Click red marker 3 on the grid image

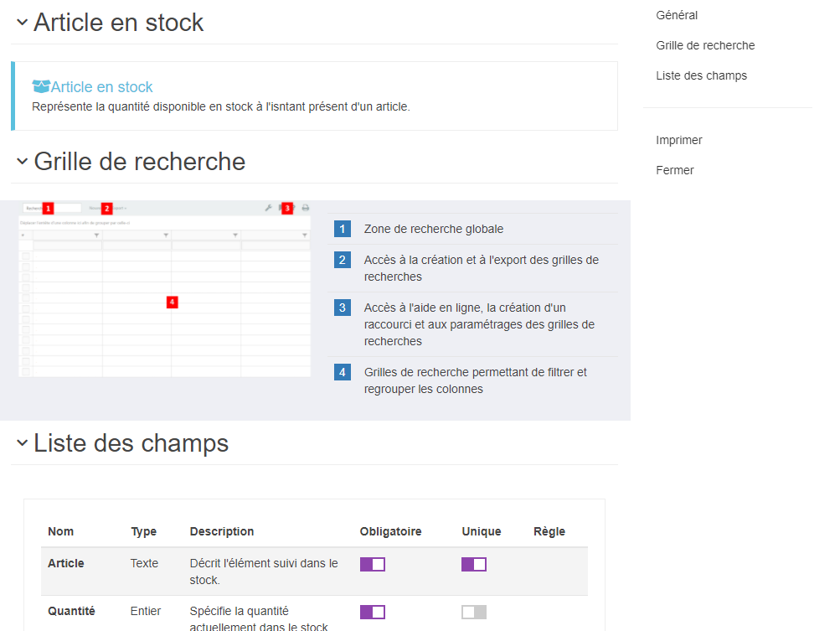[287, 208]
